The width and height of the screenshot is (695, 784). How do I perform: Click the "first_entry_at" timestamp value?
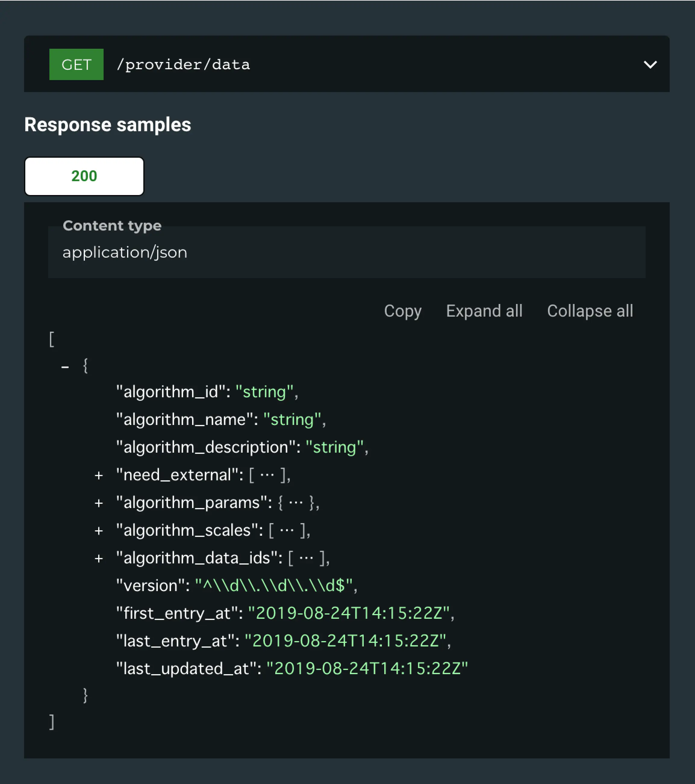[349, 613]
